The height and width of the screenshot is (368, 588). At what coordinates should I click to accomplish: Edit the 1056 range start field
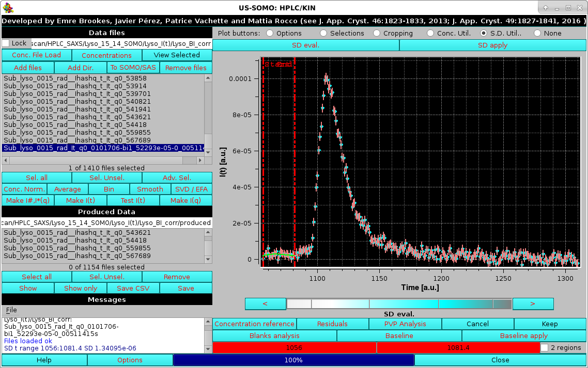(293, 347)
